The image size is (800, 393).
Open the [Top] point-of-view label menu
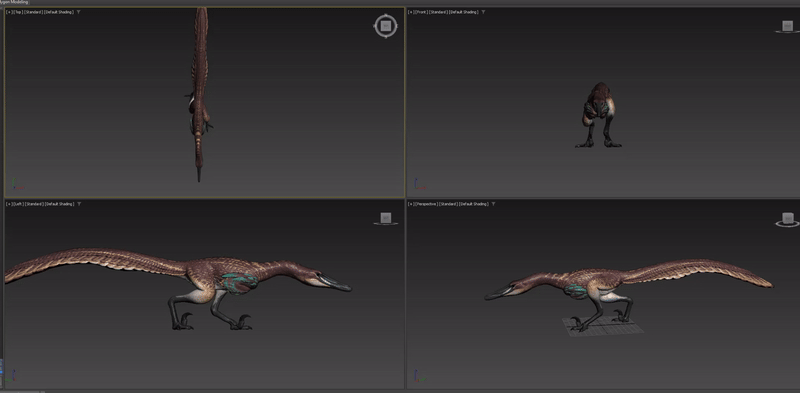pyautogui.click(x=18, y=12)
